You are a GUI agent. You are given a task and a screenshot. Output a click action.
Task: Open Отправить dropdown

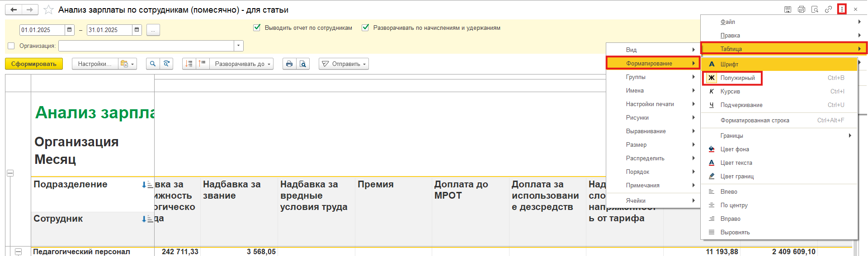coord(344,64)
